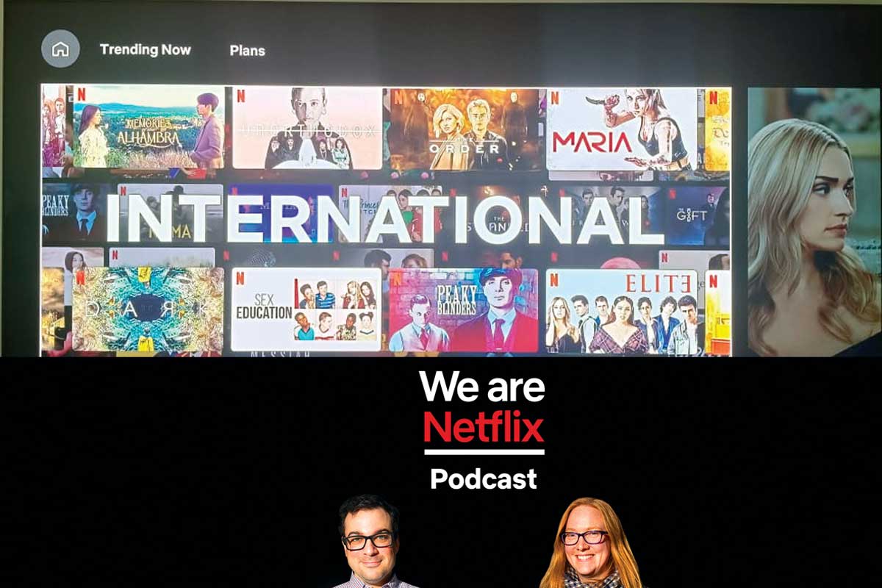Click the We are Netflix logo text
Viewport: 882px width, 588px height.
484,407
